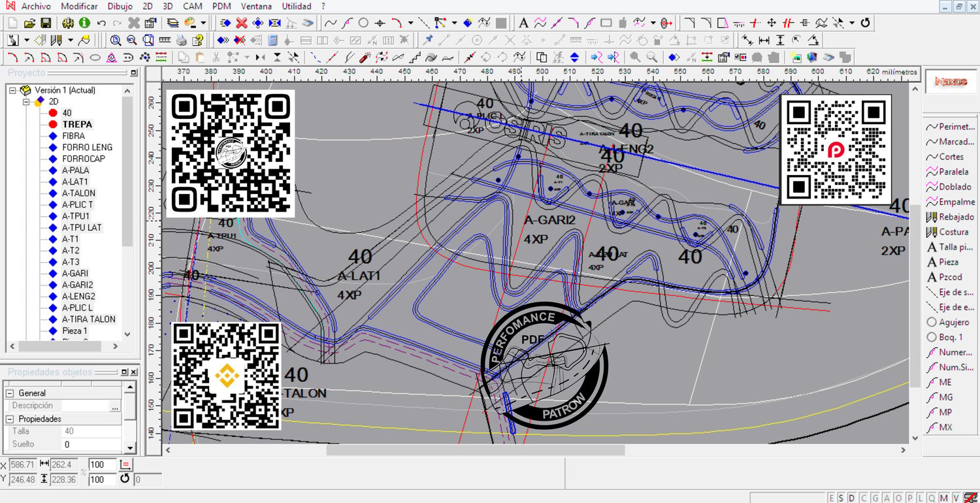
Task: Click the help question mark icon
Action: (x=199, y=40)
